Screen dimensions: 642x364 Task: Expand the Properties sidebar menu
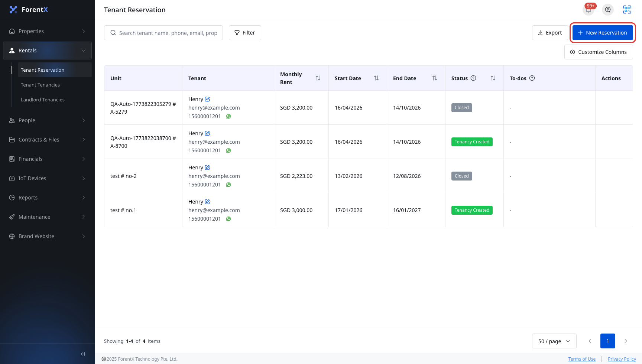[47, 31]
